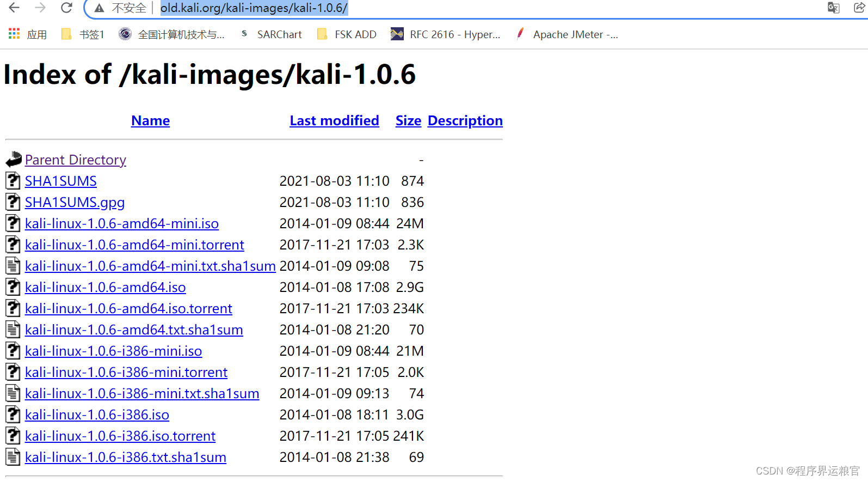Click the file icon beside SHA1SUMS
This screenshot has width=868, height=481.
click(13, 181)
